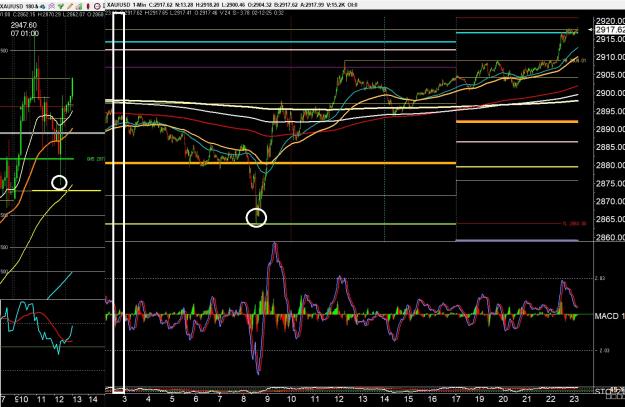Screen dimensions: 625x407
Task: Click hour 23 on main time axis
Action: 574,399
